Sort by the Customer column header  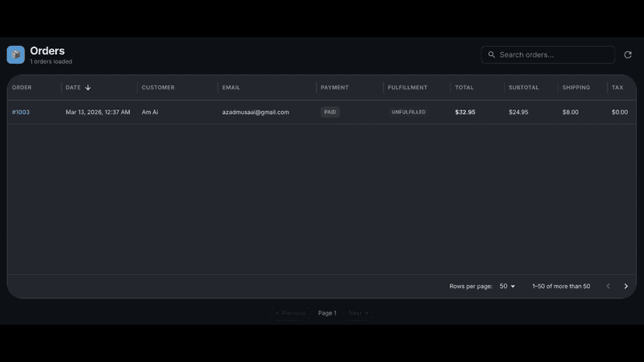(158, 88)
